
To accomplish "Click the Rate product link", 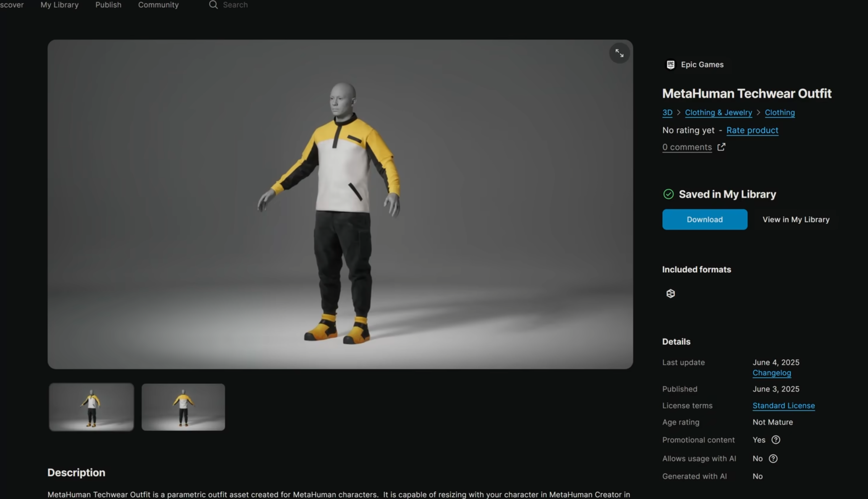I will (752, 130).
